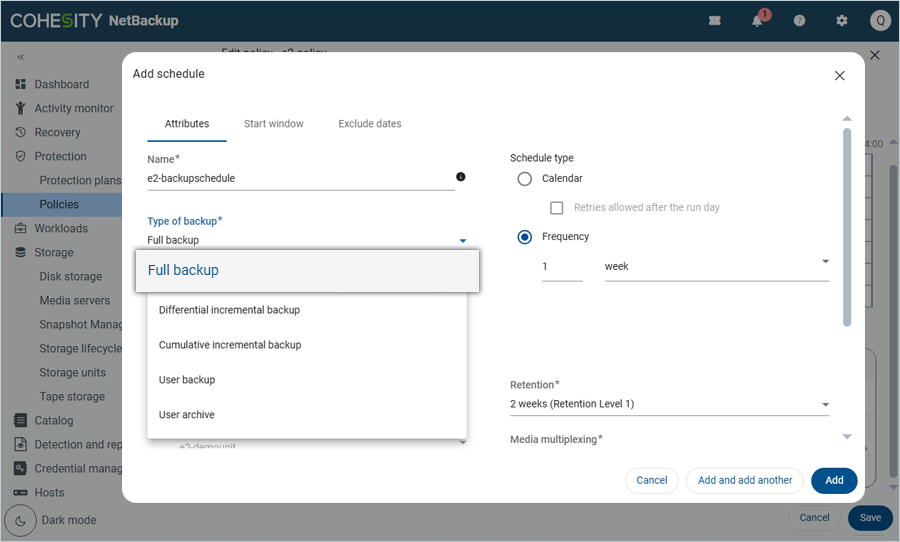Open the Retention level dropdown

[x=825, y=405]
